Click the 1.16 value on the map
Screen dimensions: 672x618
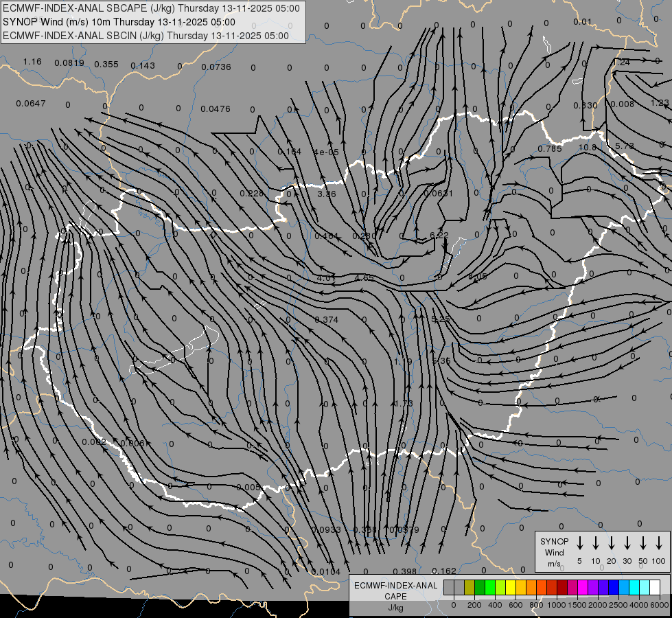pos(32,62)
